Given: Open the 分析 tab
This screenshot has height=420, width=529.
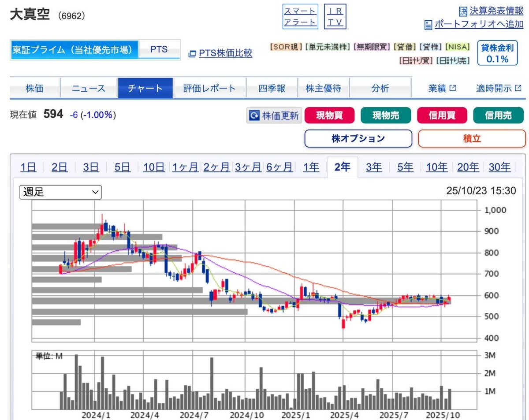Looking at the screenshot, I should click(x=380, y=88).
